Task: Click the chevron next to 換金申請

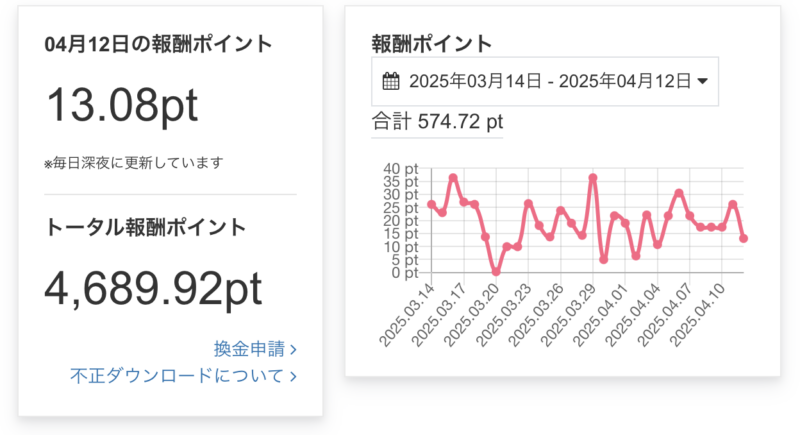Action: (293, 350)
